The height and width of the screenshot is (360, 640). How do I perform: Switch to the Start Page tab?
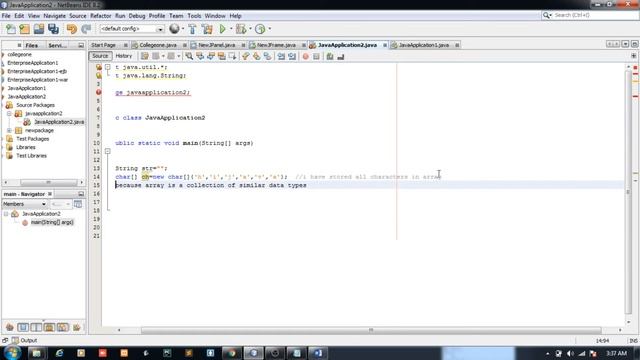[104, 45]
